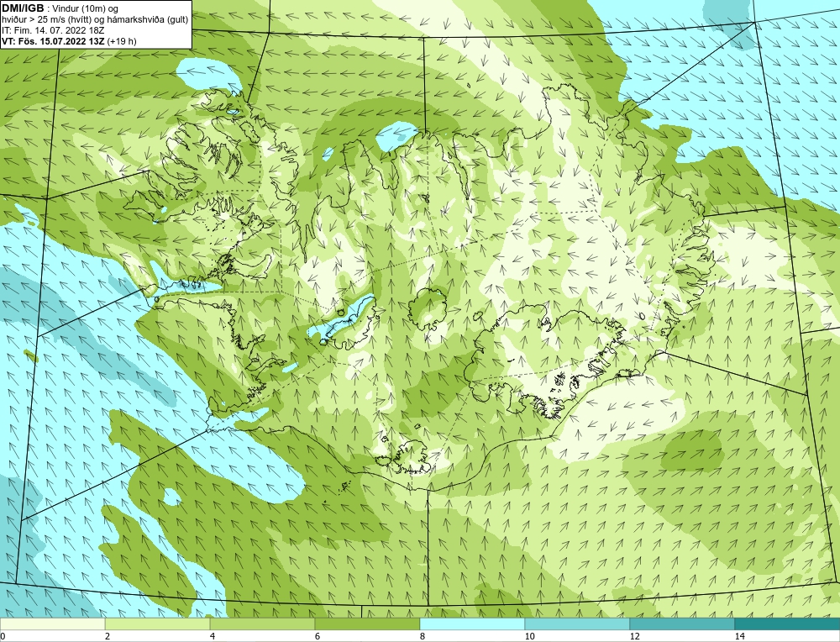Click the 6–8 m/s dark green legend swatch
Image resolution: width=840 pixels, height=642 pixels.
pos(368,624)
